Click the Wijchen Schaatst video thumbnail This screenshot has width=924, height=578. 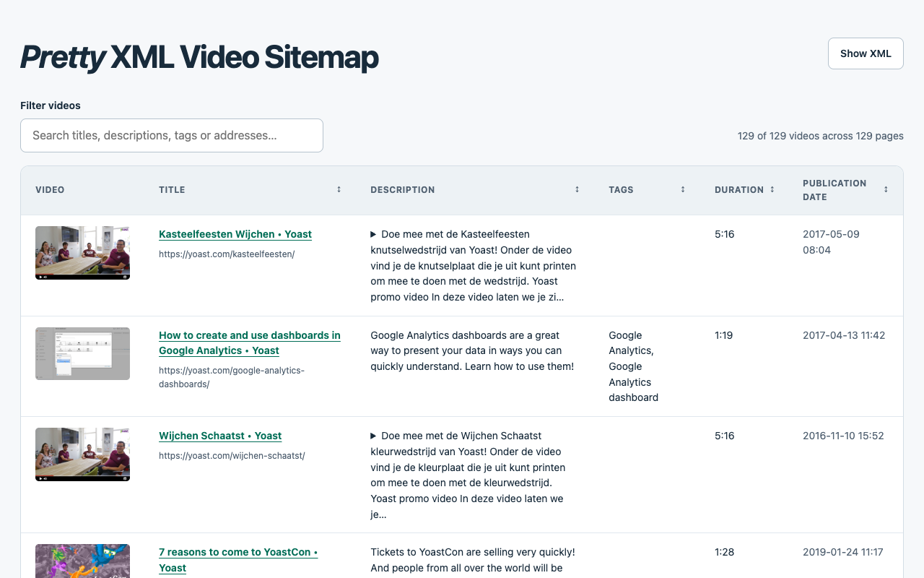82,454
